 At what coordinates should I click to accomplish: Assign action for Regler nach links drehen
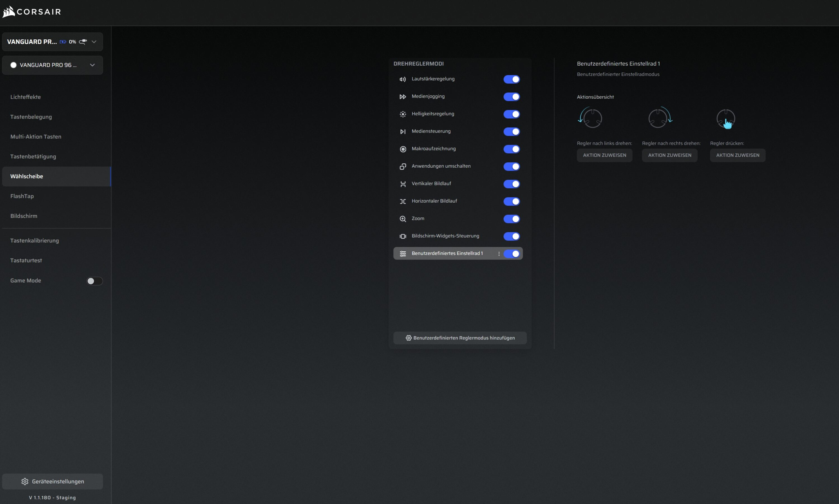[604, 155]
